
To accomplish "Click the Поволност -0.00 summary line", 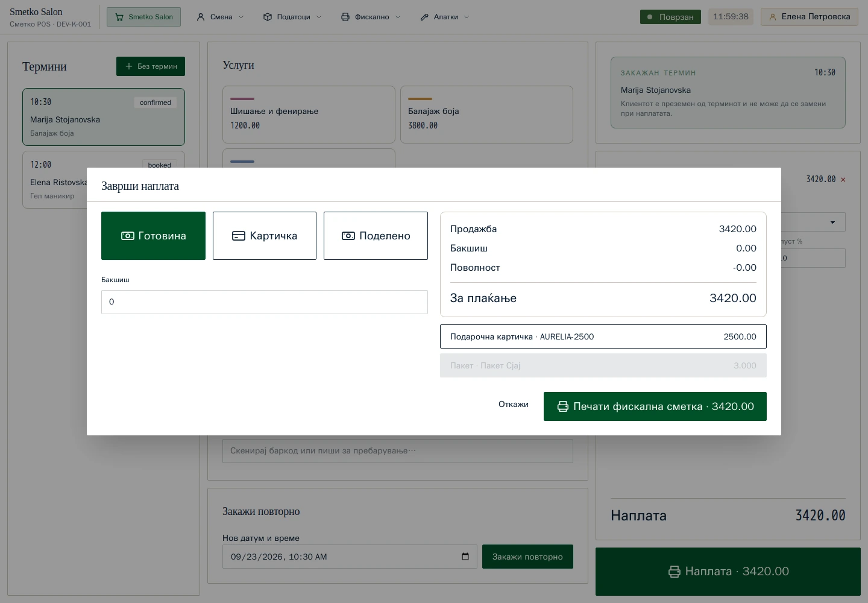I will tap(603, 268).
